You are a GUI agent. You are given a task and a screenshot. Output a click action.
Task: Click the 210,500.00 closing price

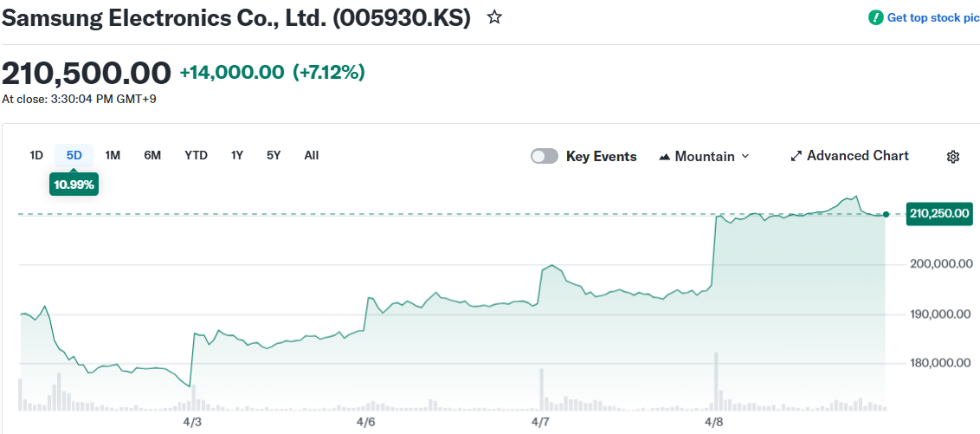point(87,73)
